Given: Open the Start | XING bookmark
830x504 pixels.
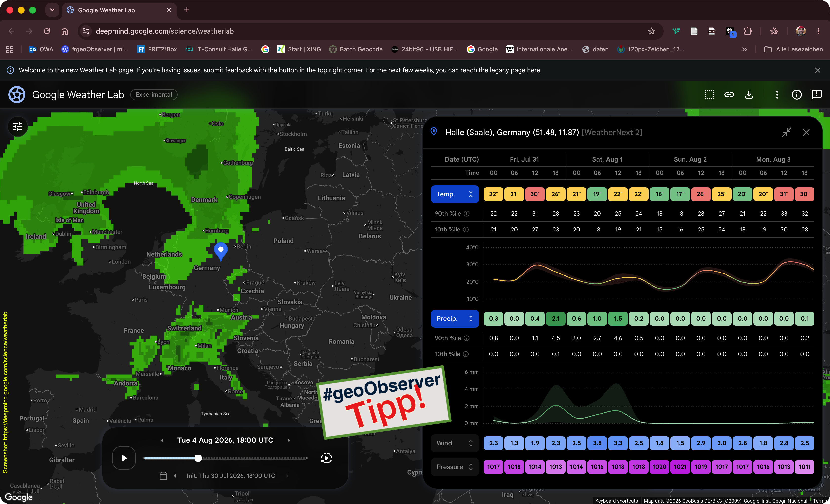Looking at the screenshot, I should point(299,49).
